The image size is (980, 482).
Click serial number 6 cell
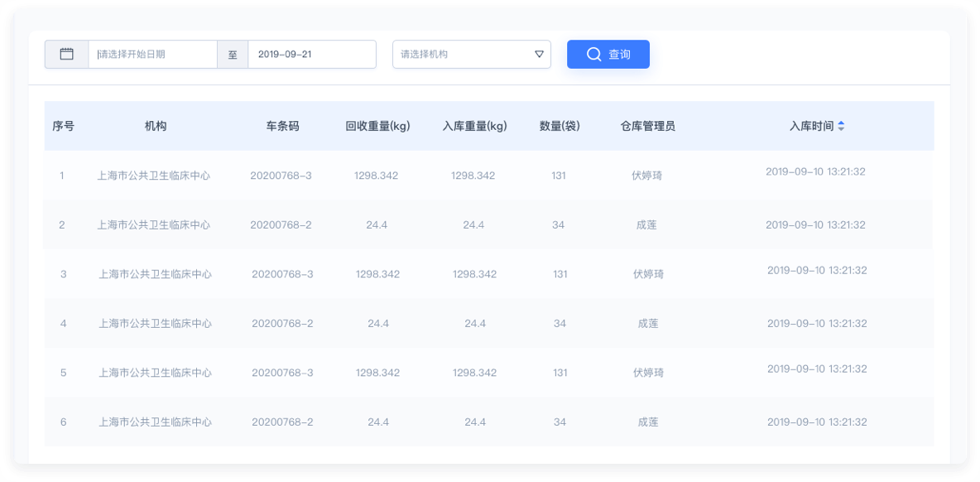[63, 422]
